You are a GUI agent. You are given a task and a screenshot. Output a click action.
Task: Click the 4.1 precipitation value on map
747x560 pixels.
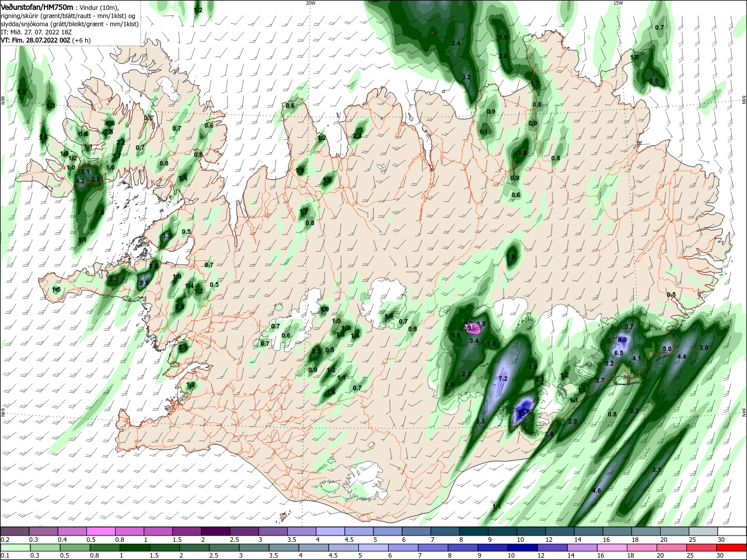pyautogui.click(x=637, y=358)
